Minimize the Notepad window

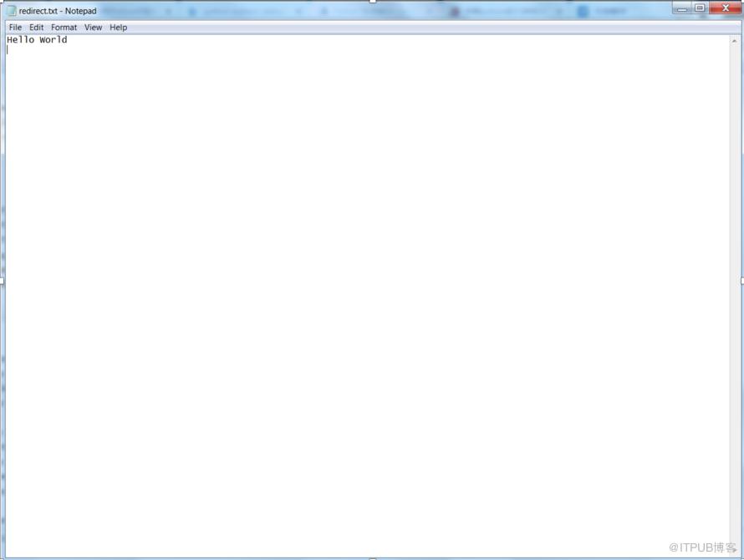(682, 8)
